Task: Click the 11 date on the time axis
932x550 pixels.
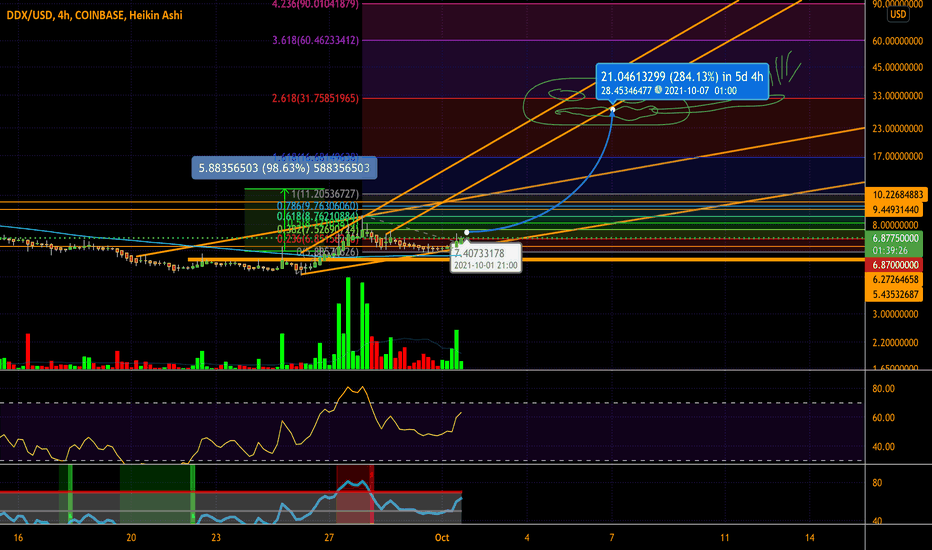Action: [725, 538]
